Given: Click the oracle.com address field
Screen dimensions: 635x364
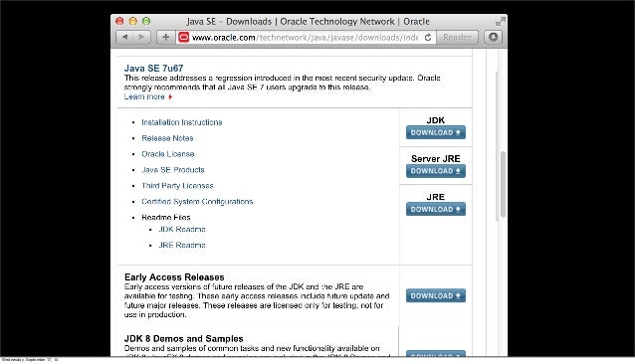Looking at the screenshot, I should pos(307,37).
